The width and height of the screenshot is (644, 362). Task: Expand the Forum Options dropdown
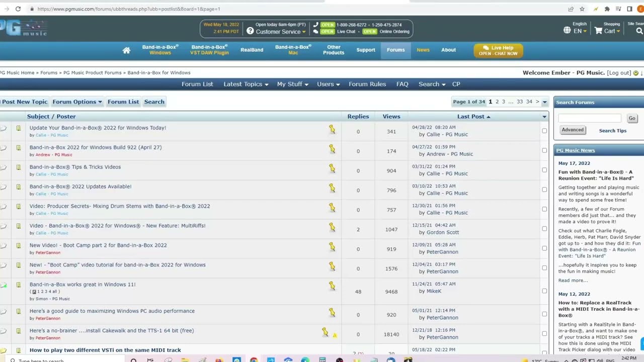click(x=77, y=102)
